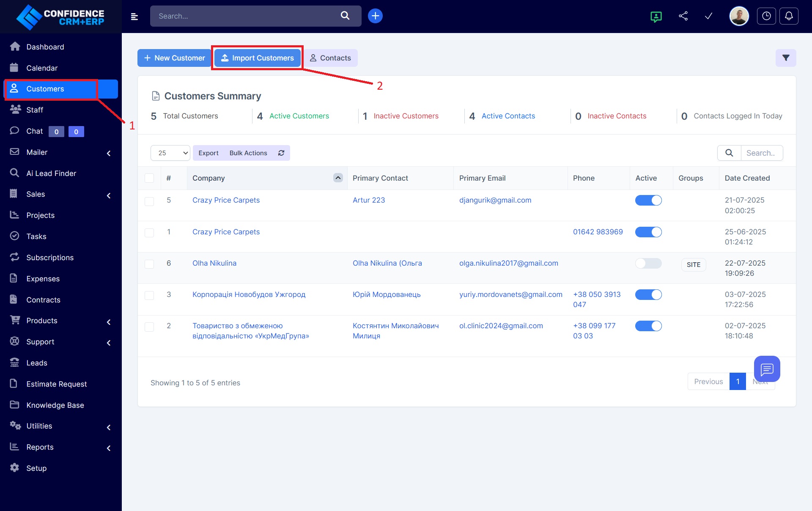The width and height of the screenshot is (812, 511).
Task: Focus the table Search.. field
Action: [x=762, y=153]
